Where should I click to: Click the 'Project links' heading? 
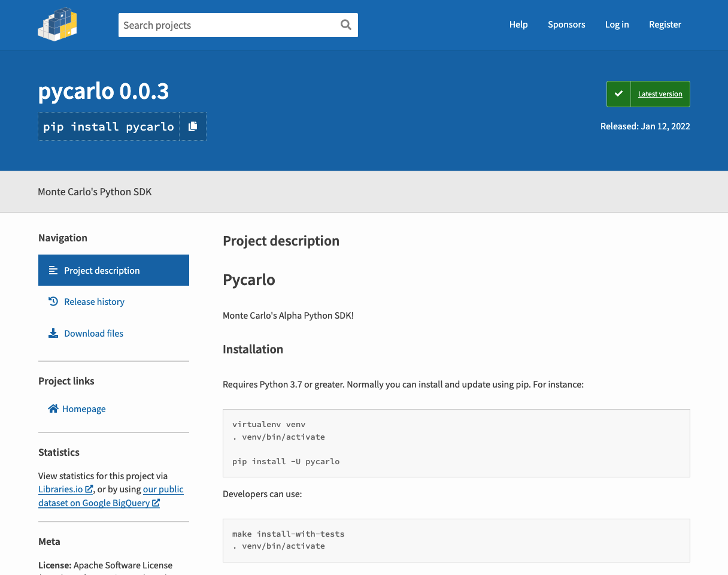pyautogui.click(x=66, y=381)
